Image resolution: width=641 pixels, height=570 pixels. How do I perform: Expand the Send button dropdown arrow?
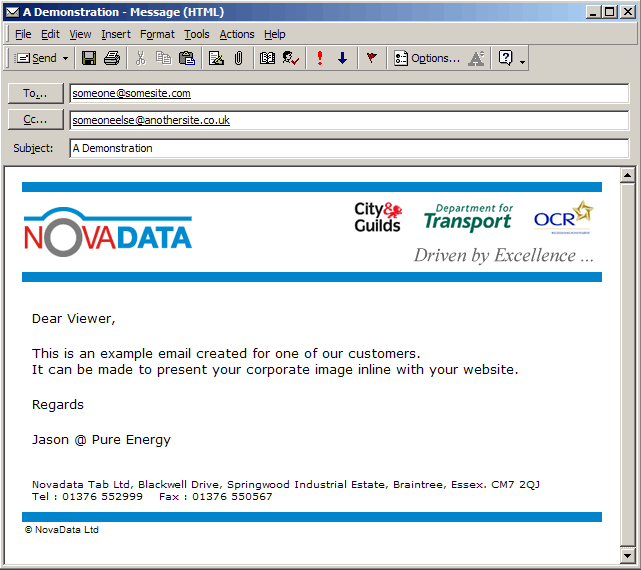click(x=66, y=58)
